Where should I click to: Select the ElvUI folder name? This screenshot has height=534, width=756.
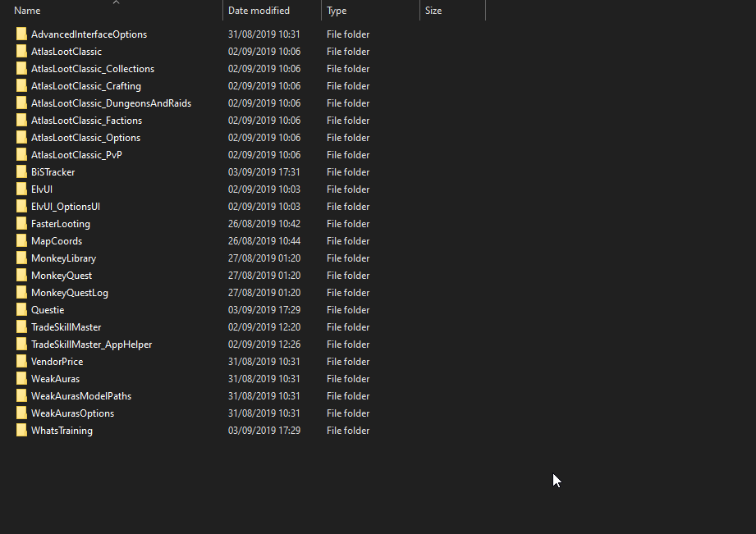[x=42, y=189]
